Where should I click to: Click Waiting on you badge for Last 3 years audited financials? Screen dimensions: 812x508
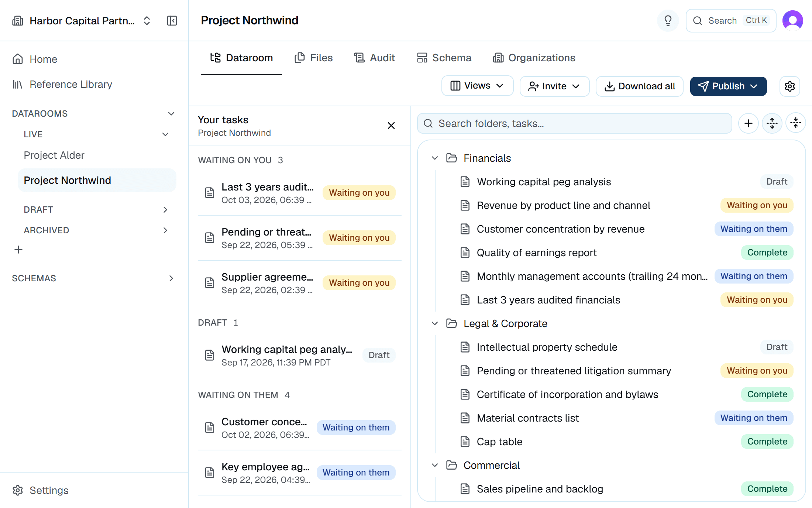[757, 300]
